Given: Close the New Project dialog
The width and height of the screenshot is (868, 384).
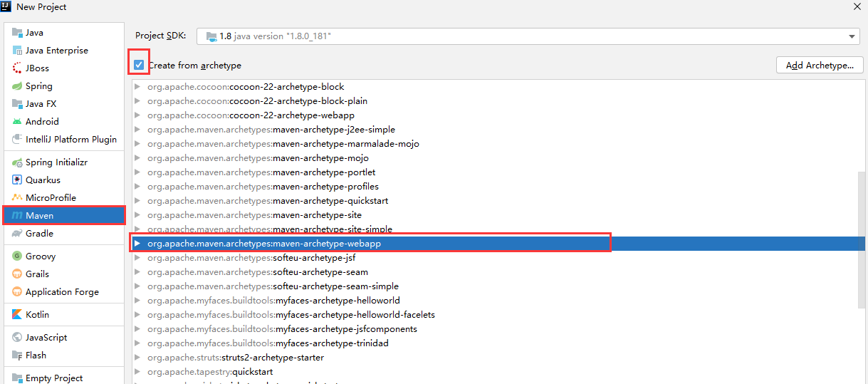Looking at the screenshot, I should click(x=857, y=6).
